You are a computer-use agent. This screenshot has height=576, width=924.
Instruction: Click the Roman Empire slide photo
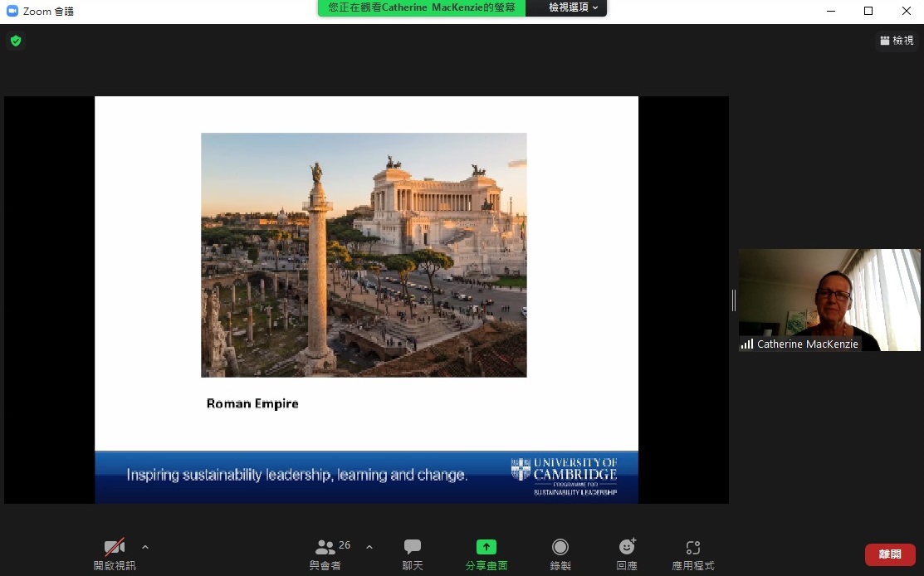click(x=364, y=255)
